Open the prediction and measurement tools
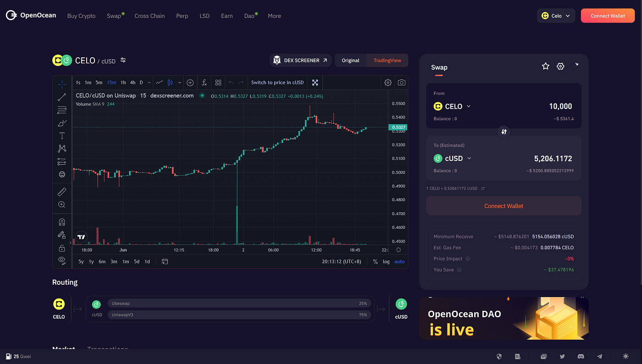The image size is (642, 364). click(x=62, y=161)
